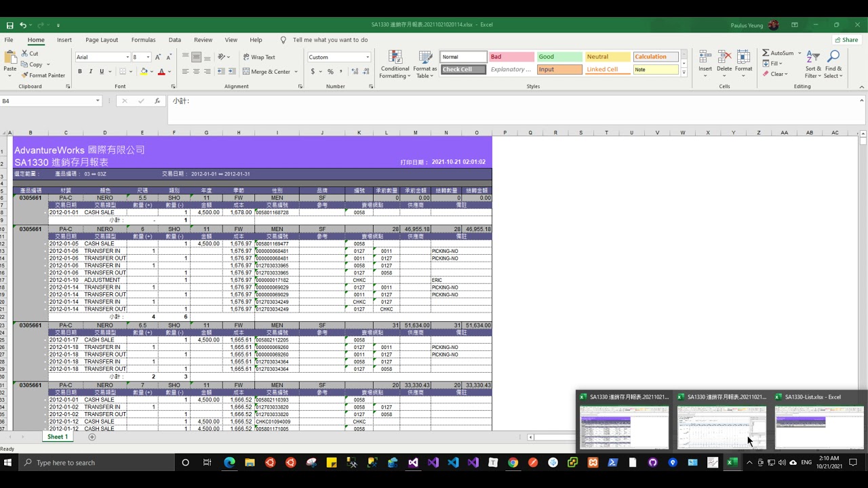
Task: Switch to the Page Layout tab
Action: (102, 40)
